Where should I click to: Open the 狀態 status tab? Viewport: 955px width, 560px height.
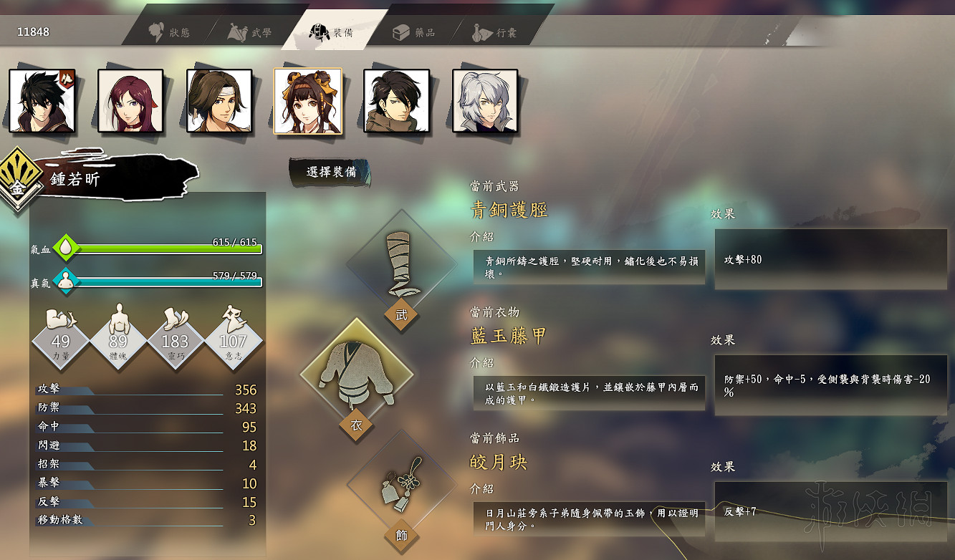(169, 32)
